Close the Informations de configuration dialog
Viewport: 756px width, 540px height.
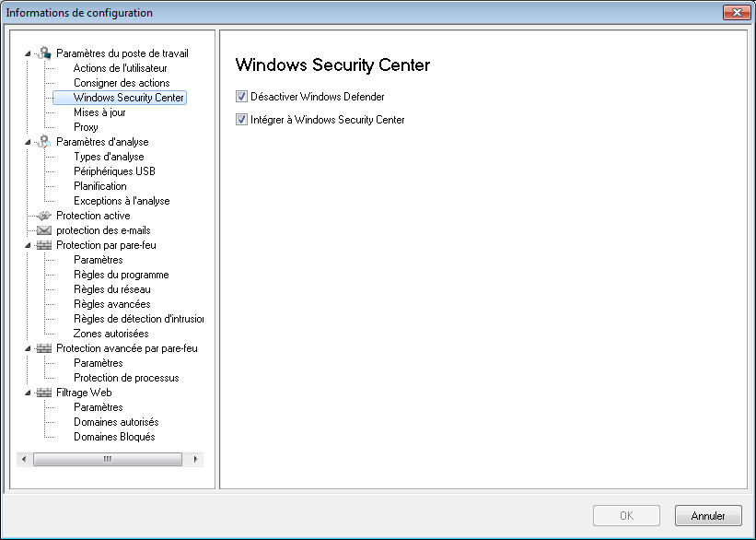737,13
